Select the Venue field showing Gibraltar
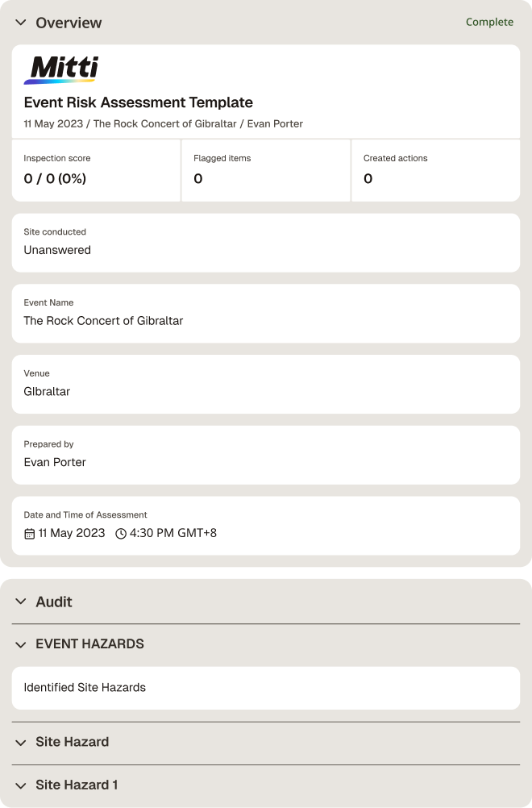Viewport: 532px width, 808px height. pyautogui.click(x=266, y=384)
